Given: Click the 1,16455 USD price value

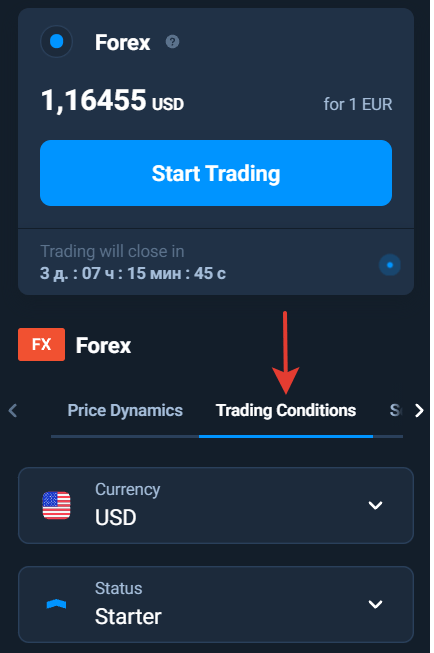Looking at the screenshot, I should tap(112, 100).
